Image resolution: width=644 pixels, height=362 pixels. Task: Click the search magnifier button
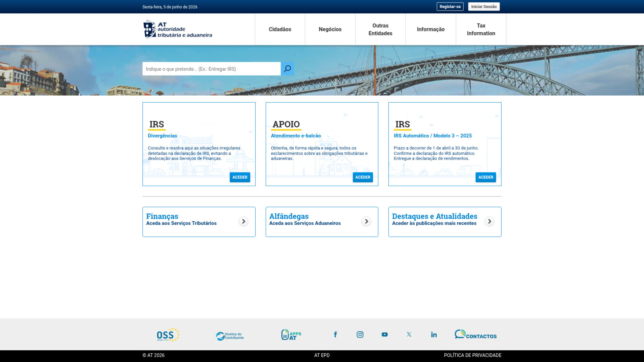[x=287, y=69]
